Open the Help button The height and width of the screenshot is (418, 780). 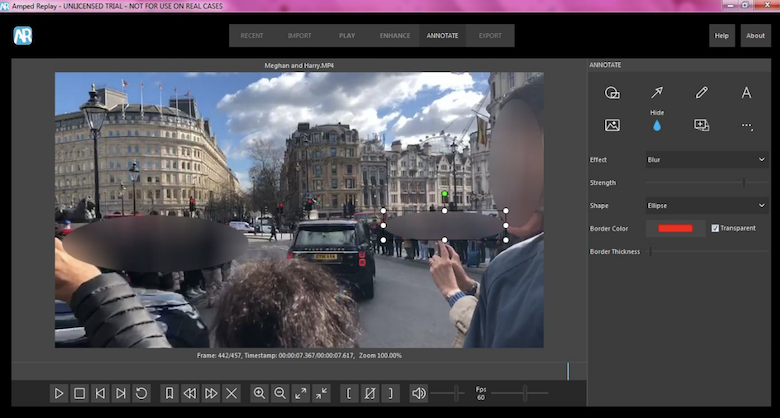pos(722,36)
